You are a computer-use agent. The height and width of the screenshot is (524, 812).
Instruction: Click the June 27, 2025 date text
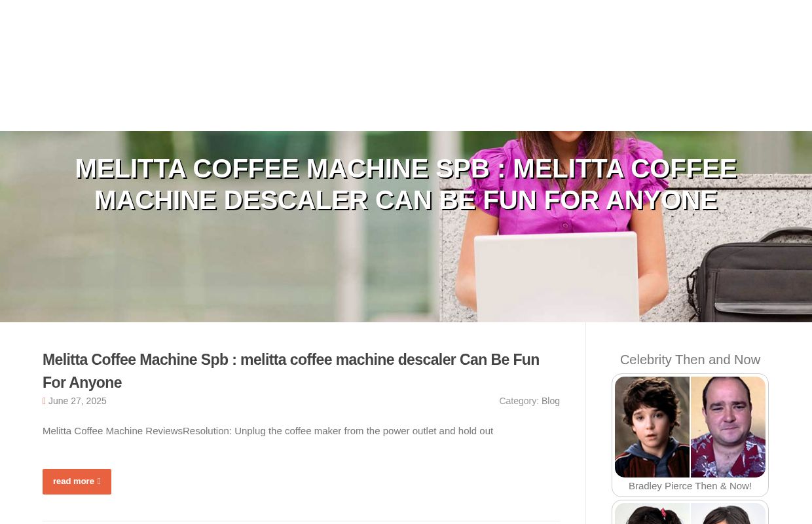pyautogui.click(x=77, y=401)
